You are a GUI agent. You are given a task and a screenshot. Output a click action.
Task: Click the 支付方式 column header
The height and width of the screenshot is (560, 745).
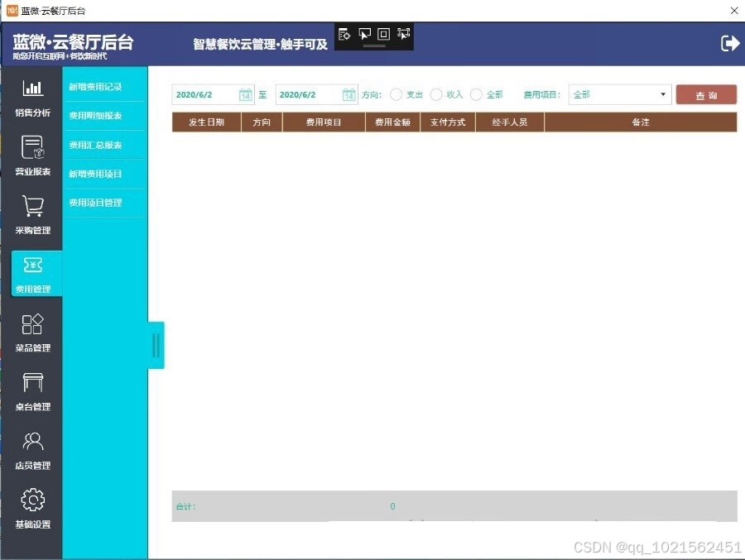click(448, 122)
